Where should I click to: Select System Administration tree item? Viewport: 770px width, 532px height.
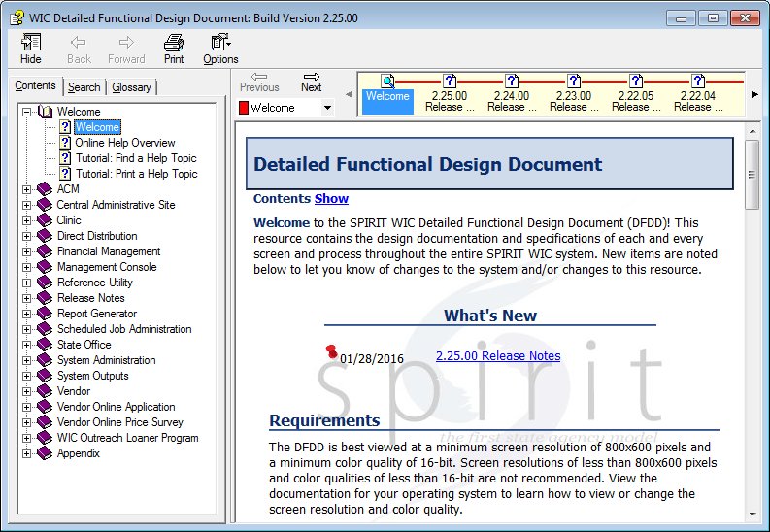click(107, 360)
